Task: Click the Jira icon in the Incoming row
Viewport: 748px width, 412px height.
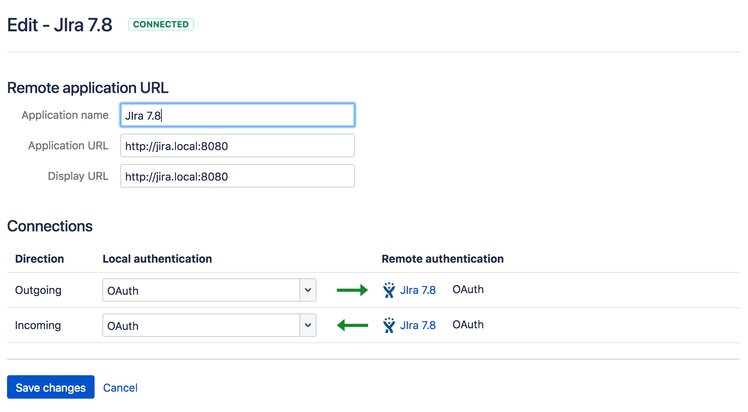Action: pyautogui.click(x=389, y=325)
